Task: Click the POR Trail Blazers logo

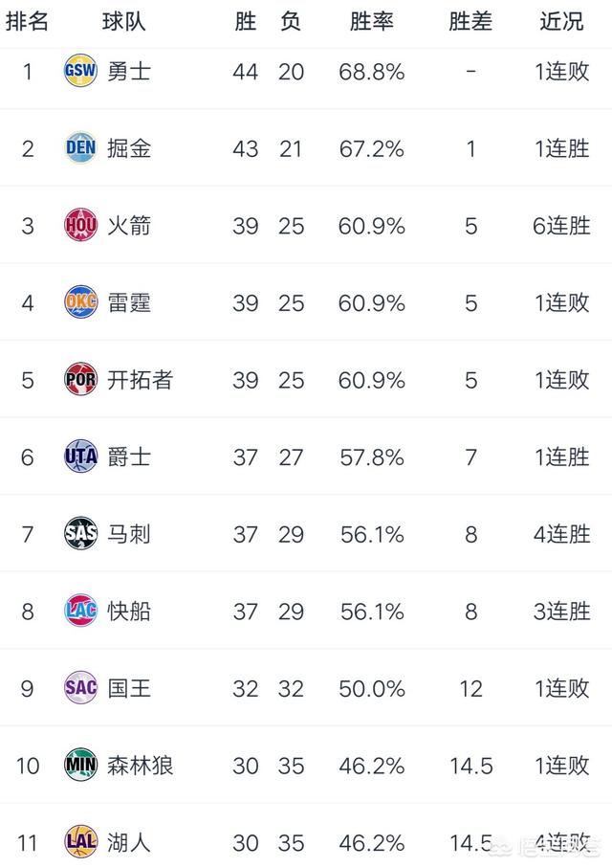Action: [x=80, y=379]
